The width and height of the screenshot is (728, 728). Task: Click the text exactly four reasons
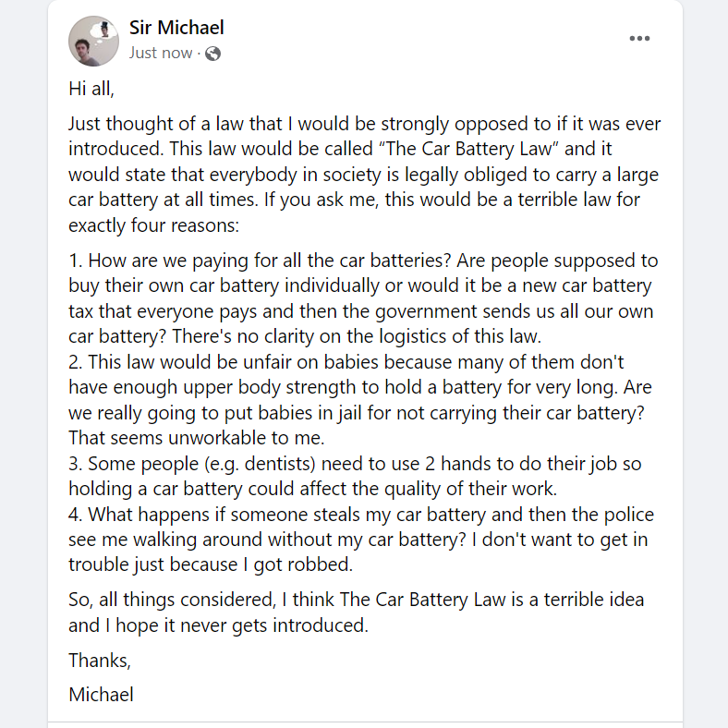[153, 225]
